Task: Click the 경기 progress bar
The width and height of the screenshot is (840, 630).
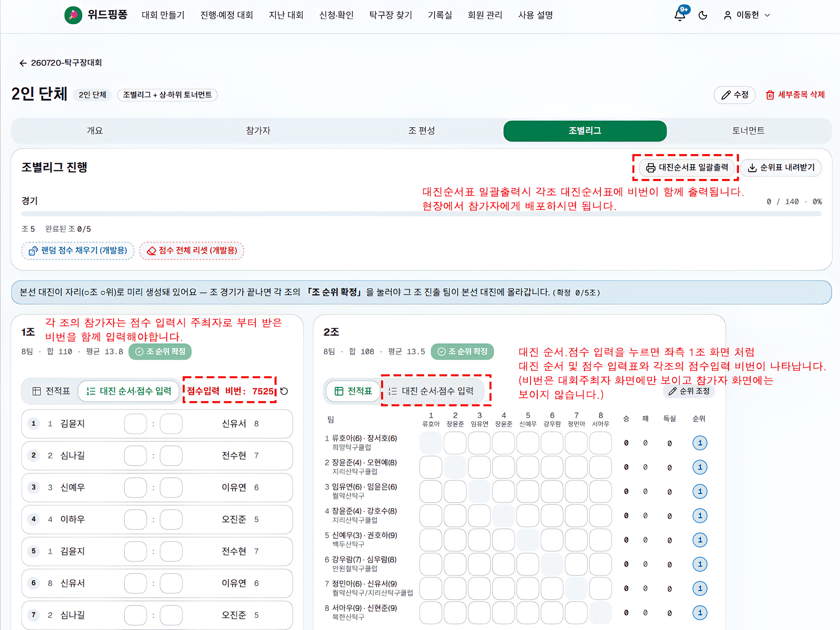Action: (x=422, y=214)
